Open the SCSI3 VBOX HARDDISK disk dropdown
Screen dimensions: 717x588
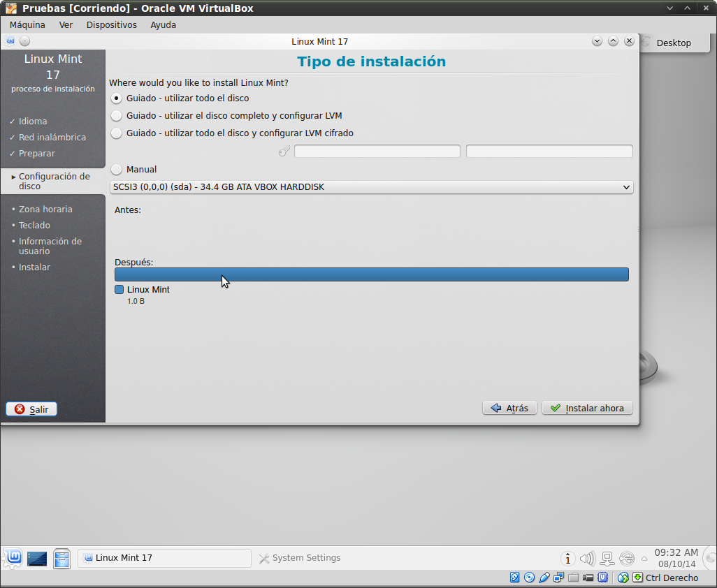(x=372, y=187)
